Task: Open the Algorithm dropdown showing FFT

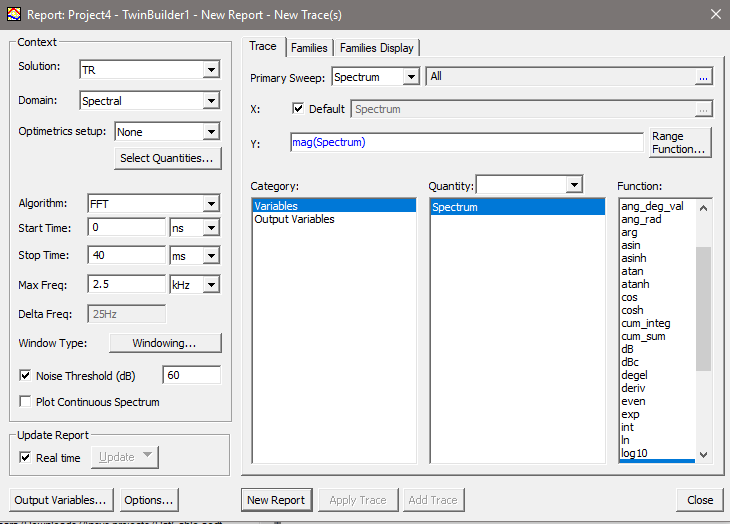Action: point(210,204)
